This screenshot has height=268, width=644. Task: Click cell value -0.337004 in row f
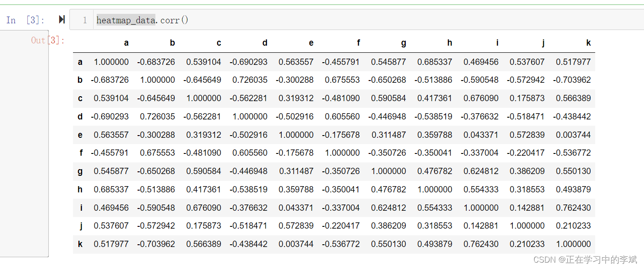tap(480, 153)
